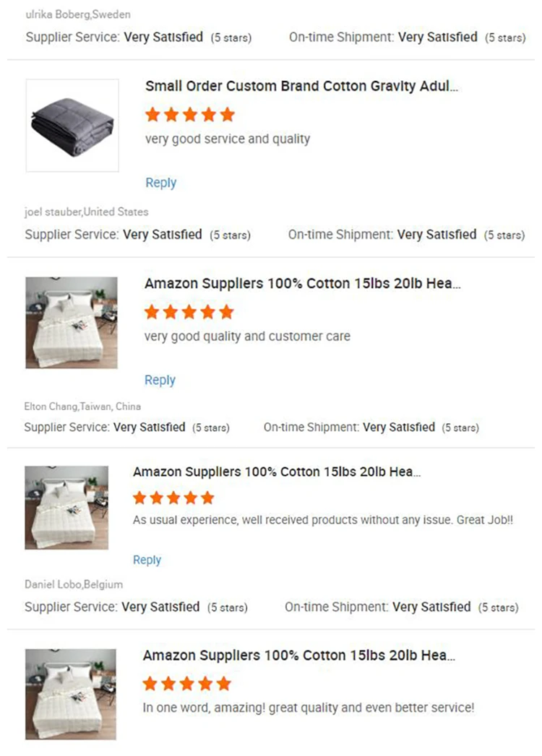
Task: Open product title above the "As usual experience" review
Action: click(277, 472)
